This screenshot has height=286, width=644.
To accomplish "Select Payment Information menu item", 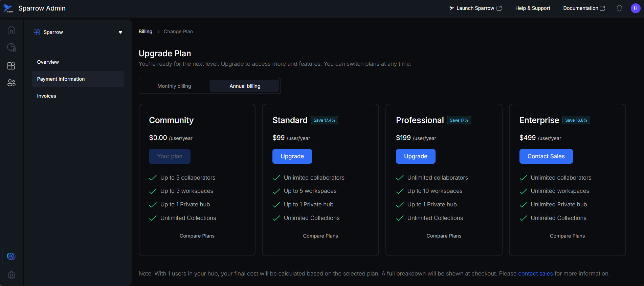I will coord(61,79).
